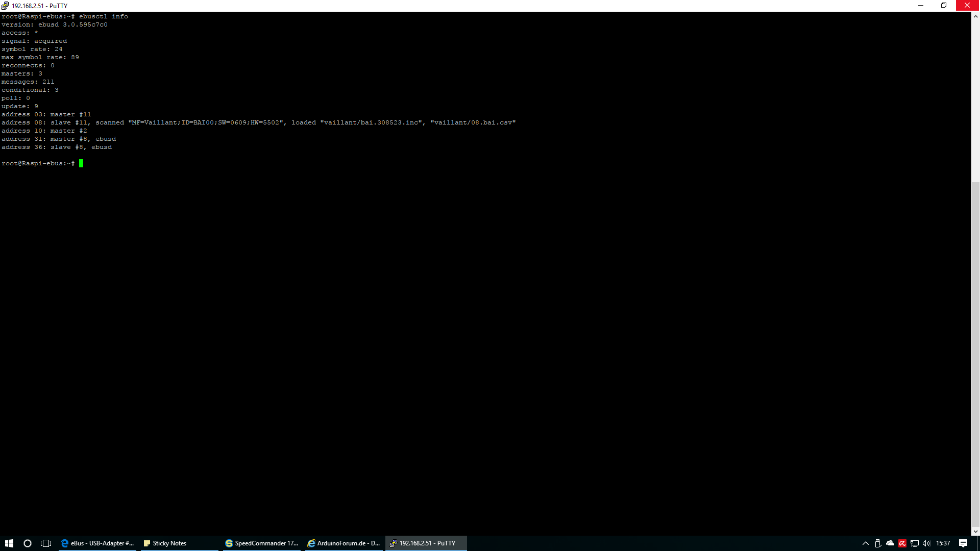Click the 'reconnects: 0' line

pyautogui.click(x=28, y=65)
